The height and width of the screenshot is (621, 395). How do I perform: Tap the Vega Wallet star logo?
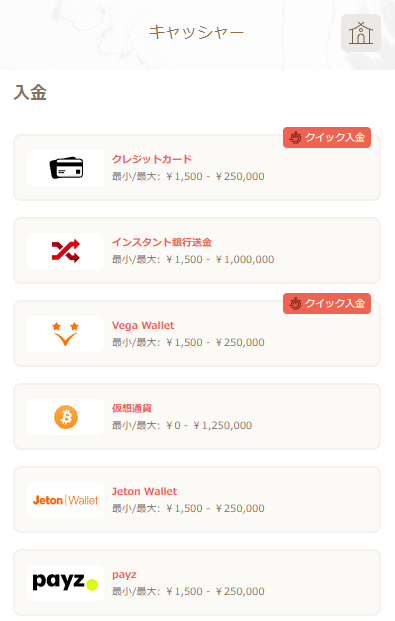(x=65, y=334)
